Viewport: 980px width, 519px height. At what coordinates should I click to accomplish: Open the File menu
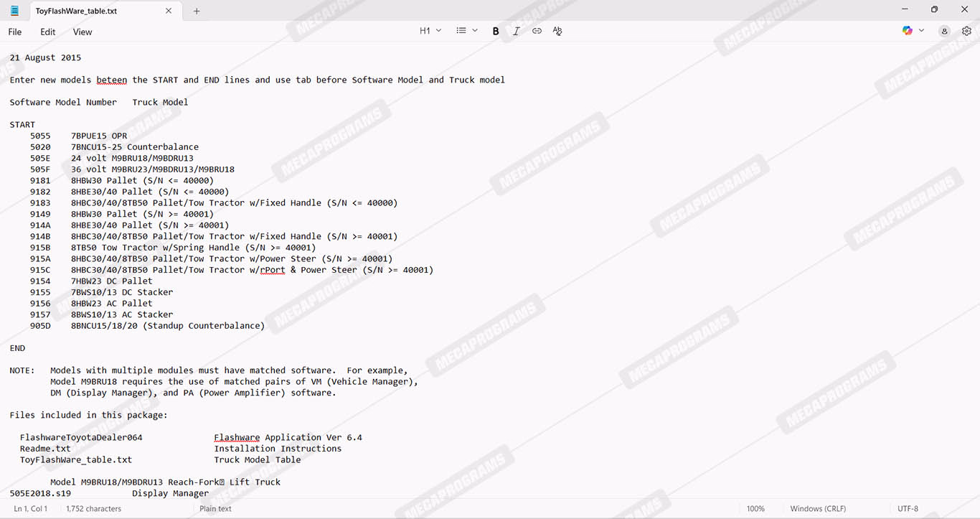15,32
